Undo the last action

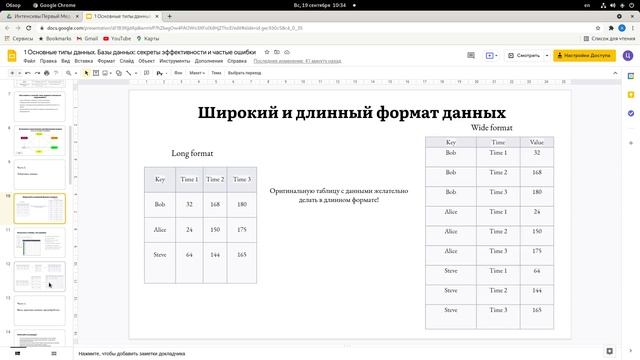click(x=28, y=73)
